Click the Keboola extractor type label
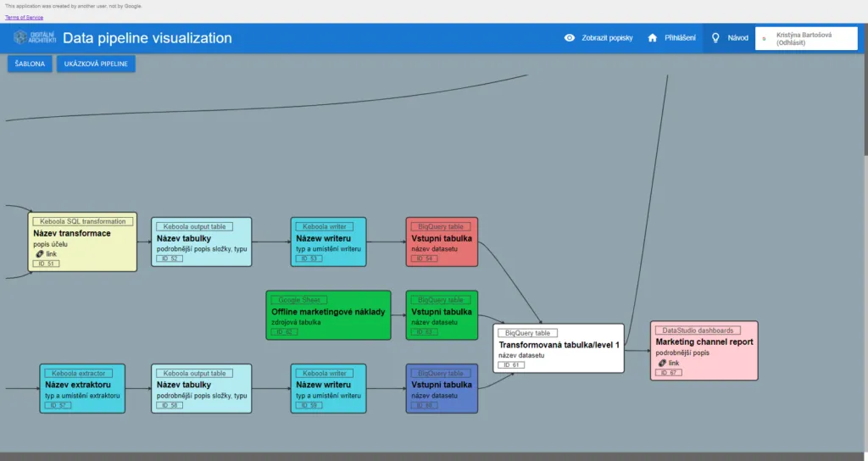The image size is (868, 461). point(79,374)
